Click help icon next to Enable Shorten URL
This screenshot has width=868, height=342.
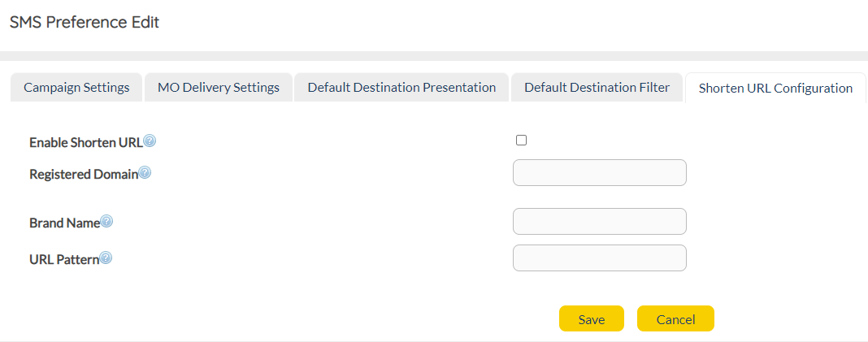click(150, 141)
